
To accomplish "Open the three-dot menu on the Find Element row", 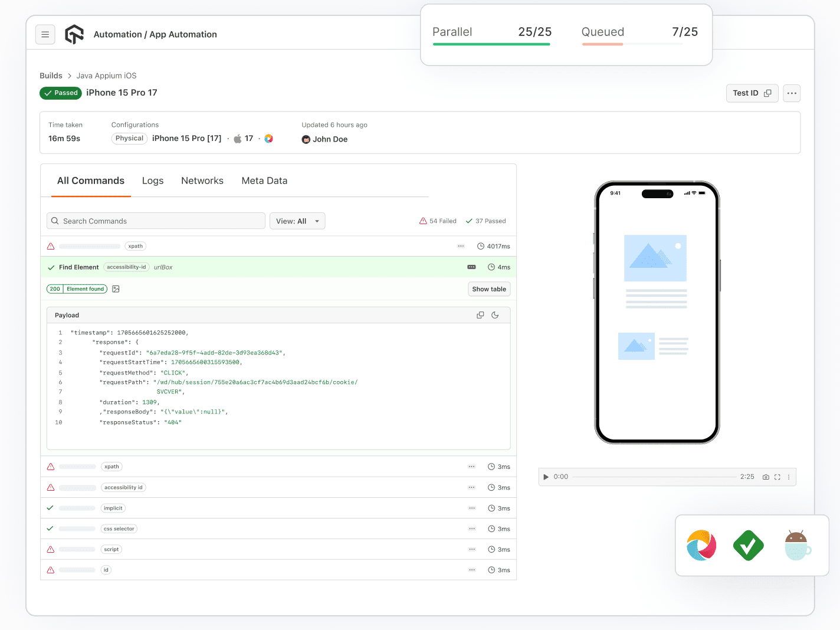I will click(x=471, y=267).
